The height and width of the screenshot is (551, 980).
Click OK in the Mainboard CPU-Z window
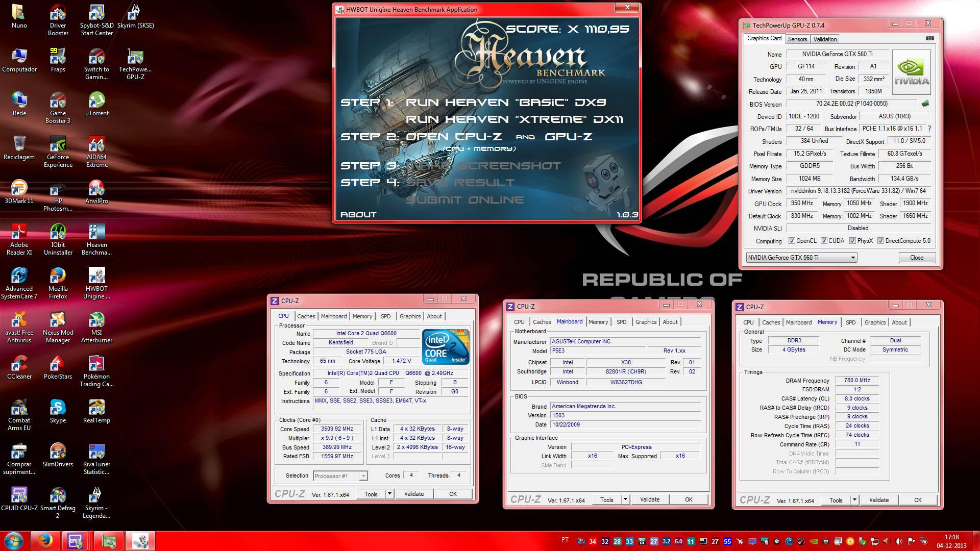point(689,499)
